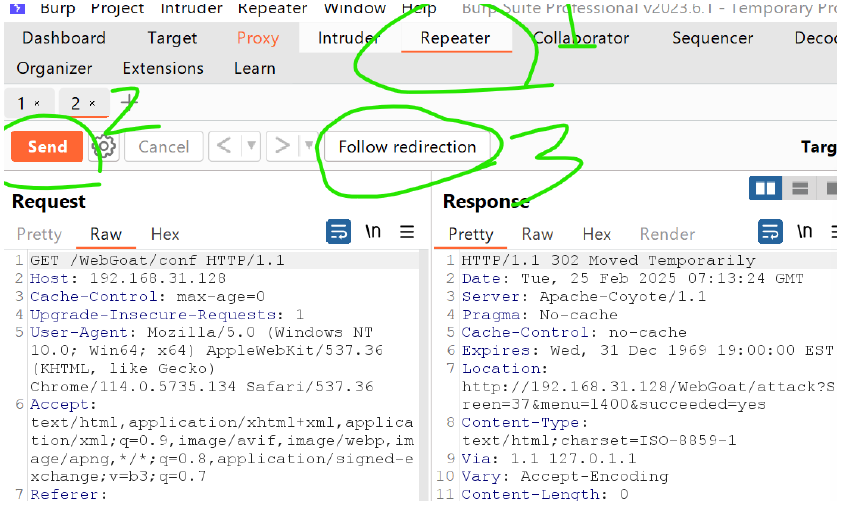Click the User-Agent header name
This screenshot has height=505, width=841.
coord(79,332)
